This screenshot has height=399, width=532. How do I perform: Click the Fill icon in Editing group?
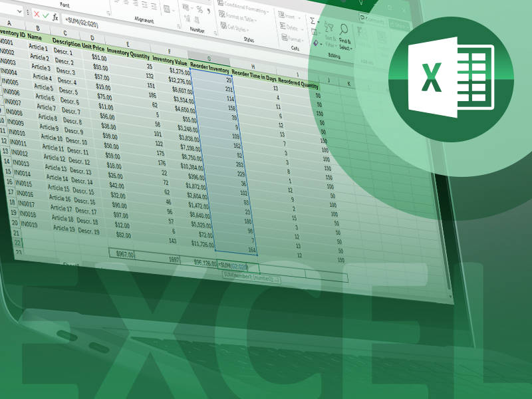(313, 32)
